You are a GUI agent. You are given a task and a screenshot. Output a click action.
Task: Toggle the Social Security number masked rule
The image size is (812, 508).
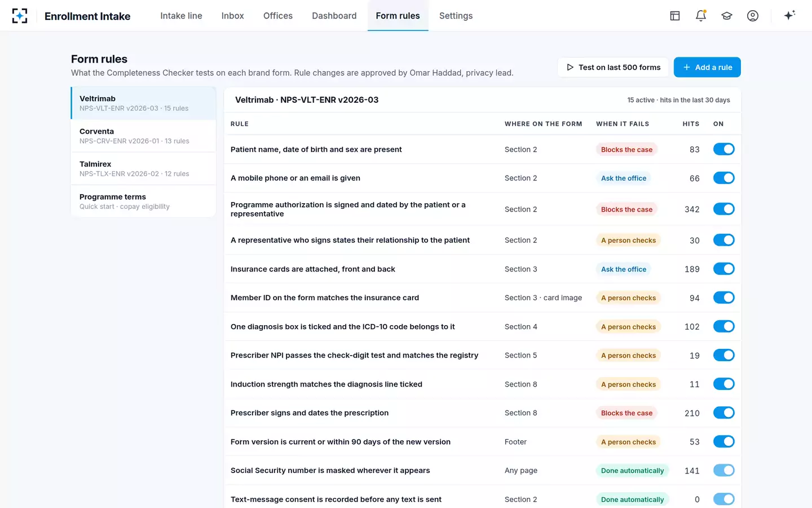tap(724, 470)
